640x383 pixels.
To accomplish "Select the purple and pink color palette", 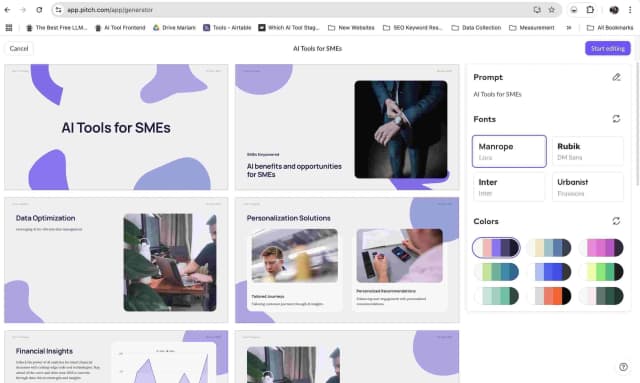I will coord(496,247).
